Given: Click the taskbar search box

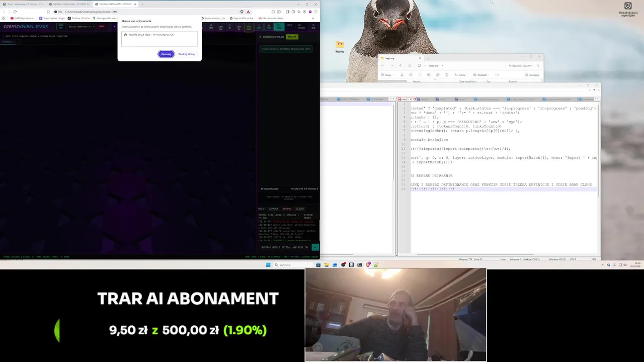Looking at the screenshot, I should click(x=293, y=265).
